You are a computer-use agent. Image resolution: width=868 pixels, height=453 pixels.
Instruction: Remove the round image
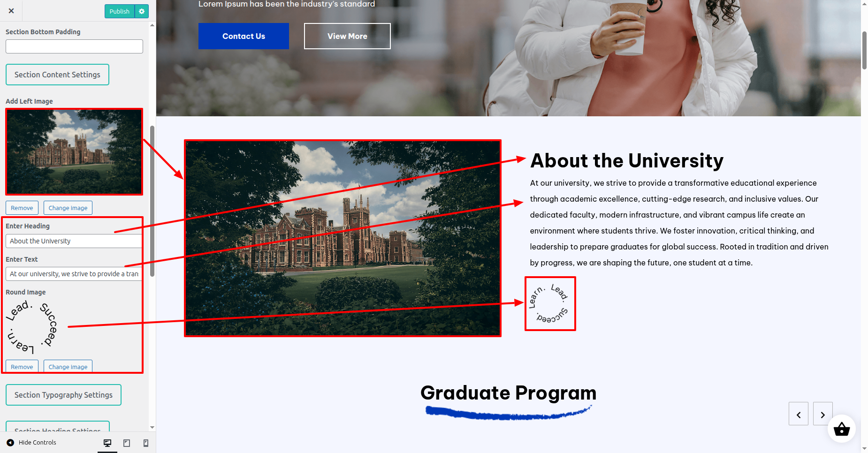(x=22, y=366)
